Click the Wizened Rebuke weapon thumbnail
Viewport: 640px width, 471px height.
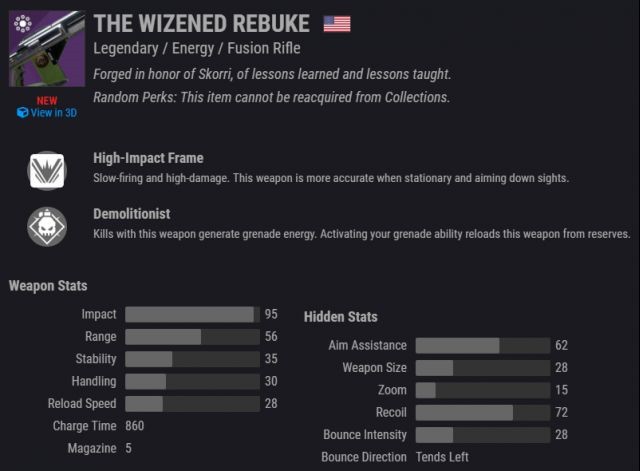(x=47, y=49)
